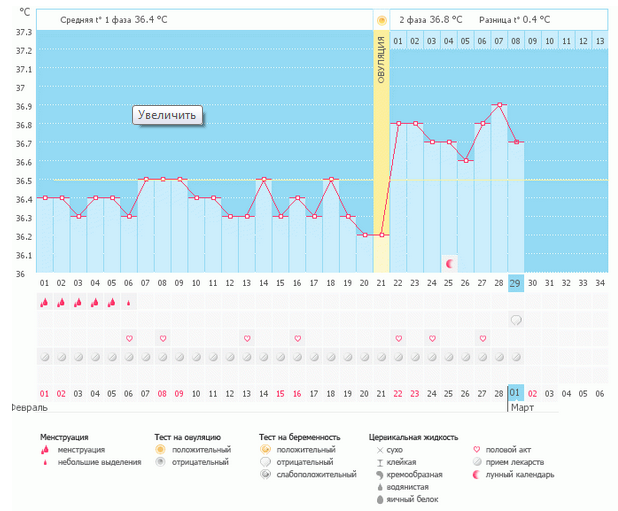Click the small spotting icon on cycle day 06
The width and height of the screenshot is (618, 511).
pos(129,302)
